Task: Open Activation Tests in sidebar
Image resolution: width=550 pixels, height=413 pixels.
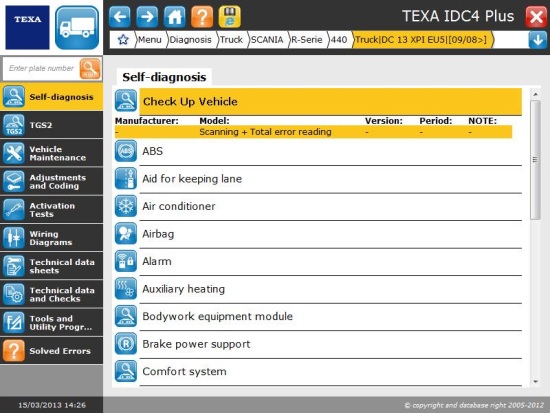Action: (52, 210)
